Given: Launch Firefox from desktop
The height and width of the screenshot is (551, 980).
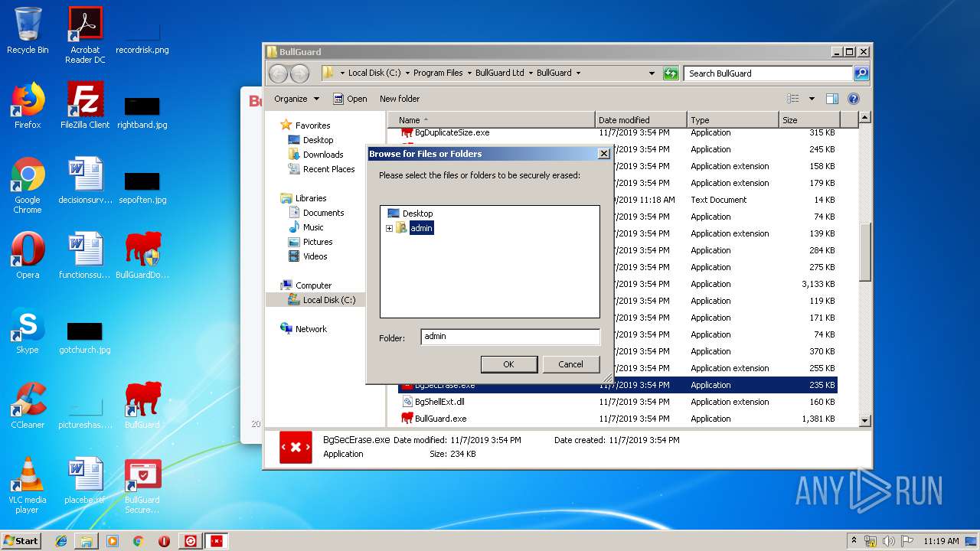Looking at the screenshot, I should point(28,106).
